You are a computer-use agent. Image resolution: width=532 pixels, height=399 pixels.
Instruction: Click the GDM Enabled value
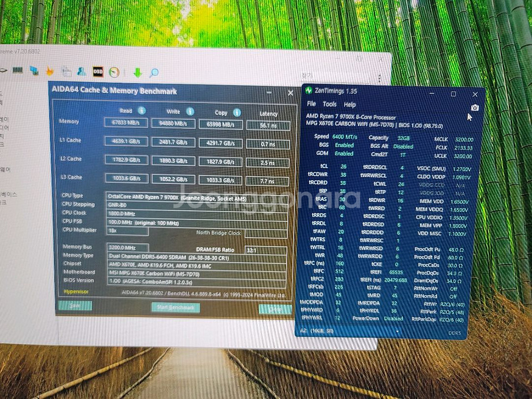(344, 153)
